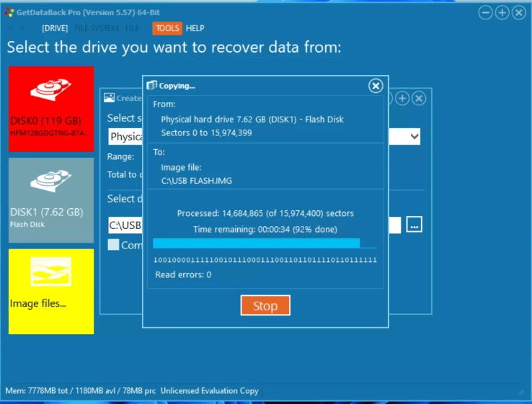Image resolution: width=532 pixels, height=404 pixels.
Task: Open the TOOLS menu
Action: 167,28
